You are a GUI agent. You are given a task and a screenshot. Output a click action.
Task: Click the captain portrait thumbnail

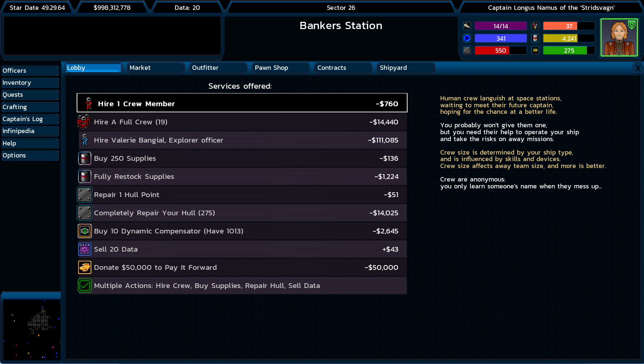pyautogui.click(x=619, y=37)
